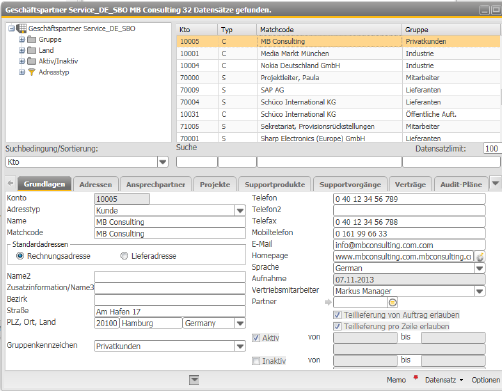Sort by the Kto column header
The width and height of the screenshot is (502, 391).
(197, 30)
